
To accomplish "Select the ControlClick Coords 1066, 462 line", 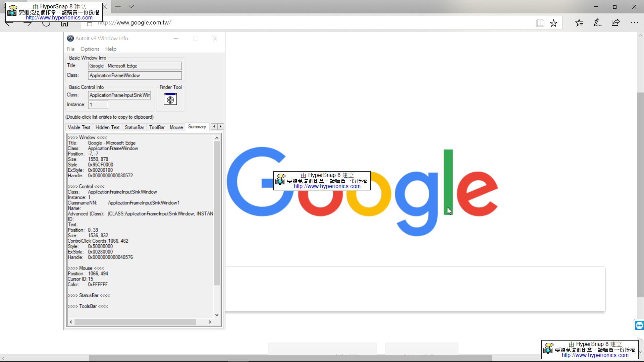I will pyautogui.click(x=98, y=241).
